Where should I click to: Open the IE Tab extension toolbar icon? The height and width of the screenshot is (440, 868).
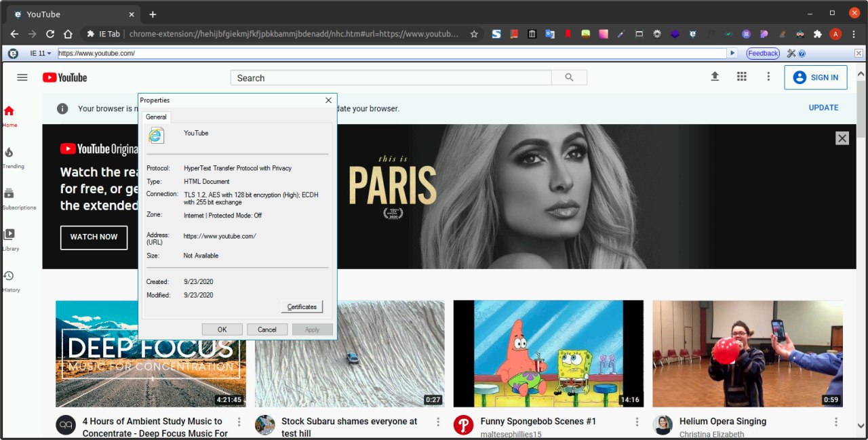[692, 34]
